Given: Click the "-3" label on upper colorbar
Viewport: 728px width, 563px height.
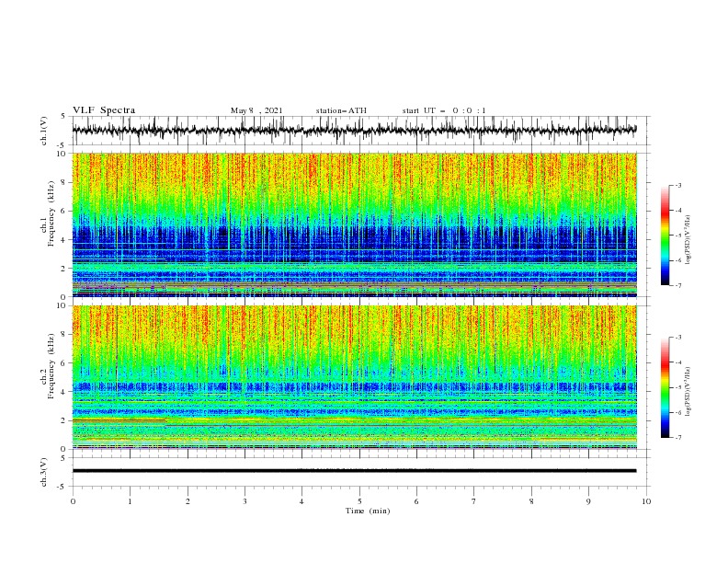Looking at the screenshot, I should tap(677, 186).
